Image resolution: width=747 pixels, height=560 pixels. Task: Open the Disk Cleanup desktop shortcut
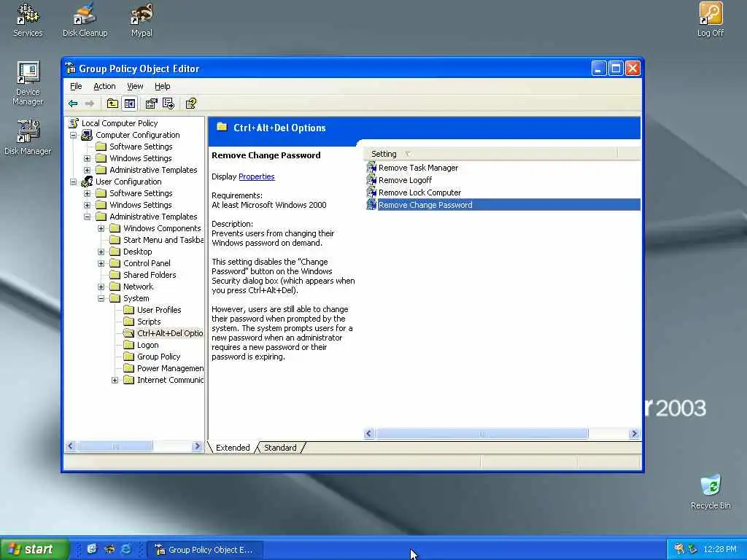[x=85, y=20]
